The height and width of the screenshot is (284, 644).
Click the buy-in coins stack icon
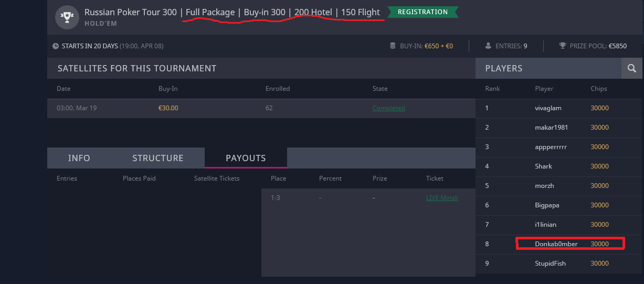tap(393, 46)
